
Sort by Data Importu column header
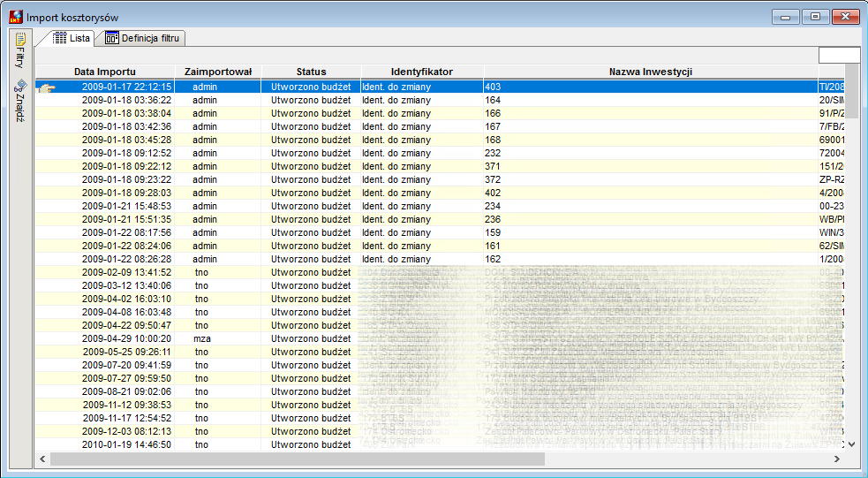coord(105,72)
